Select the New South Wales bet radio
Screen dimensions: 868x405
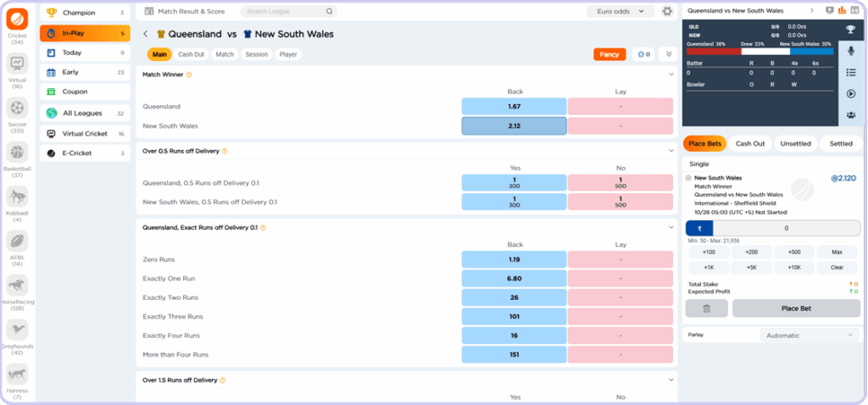[688, 179]
